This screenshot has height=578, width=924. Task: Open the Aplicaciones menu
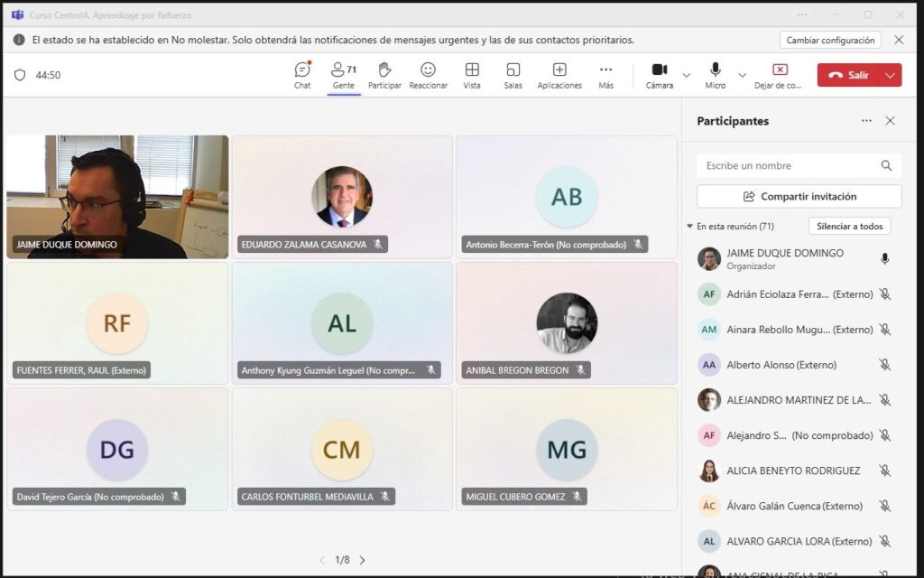(559, 76)
